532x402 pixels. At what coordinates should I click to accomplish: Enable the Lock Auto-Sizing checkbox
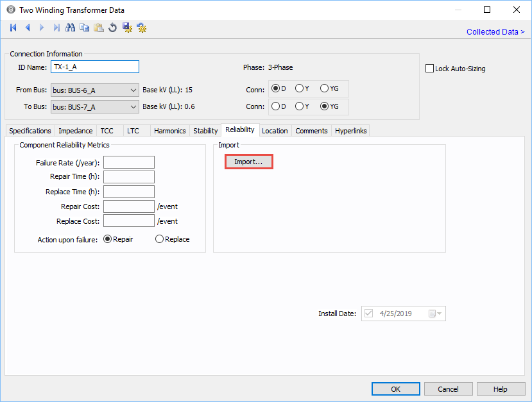pos(430,69)
